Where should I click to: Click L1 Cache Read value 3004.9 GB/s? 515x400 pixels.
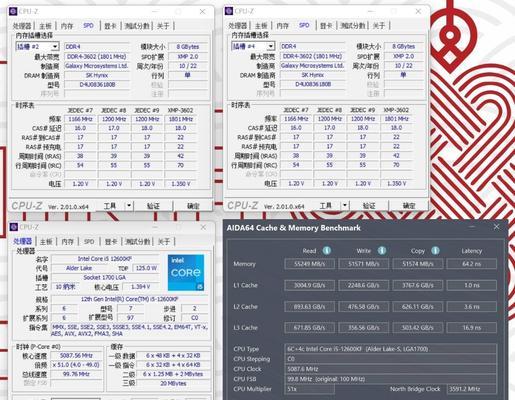tap(309, 285)
